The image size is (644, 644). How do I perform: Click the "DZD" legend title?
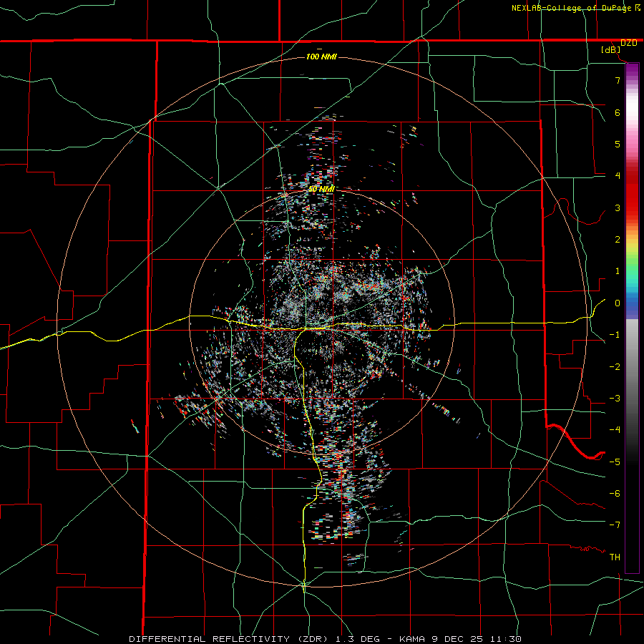(x=629, y=43)
